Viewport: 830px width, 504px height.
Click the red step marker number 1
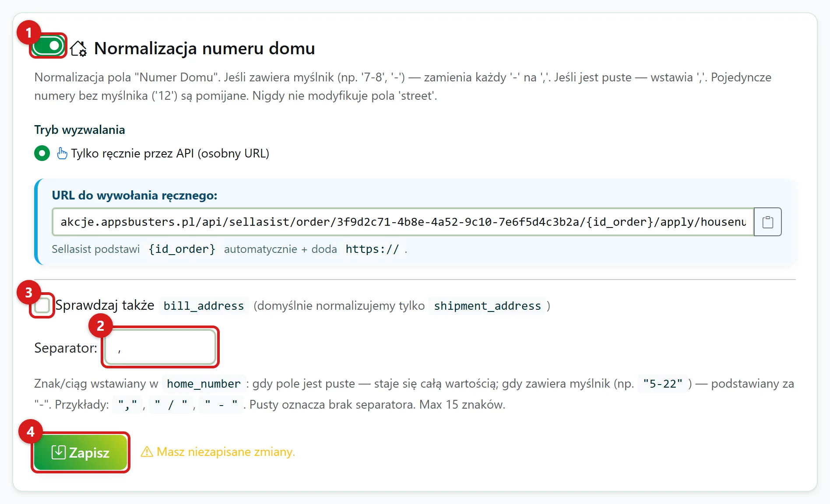point(29,33)
